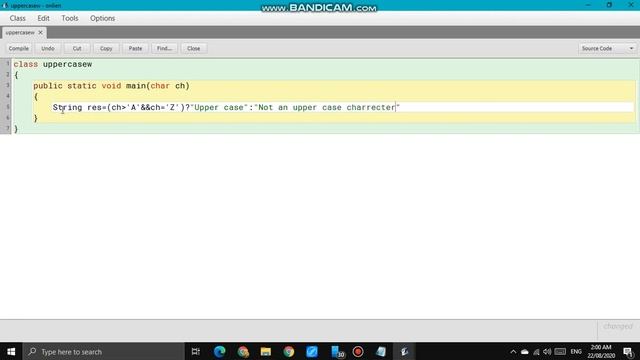This screenshot has height=360, width=640.
Task: Restore down the BlueJ editor window
Action: (x=609, y=5)
